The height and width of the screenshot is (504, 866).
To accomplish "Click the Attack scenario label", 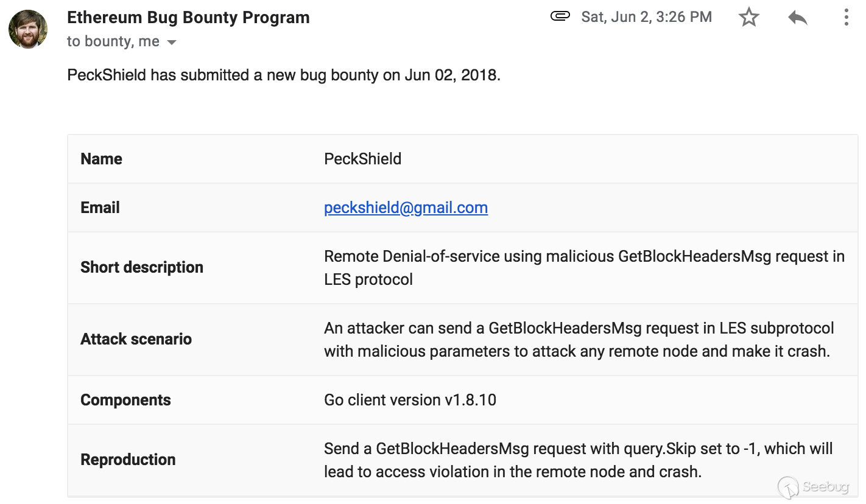I will 136,339.
